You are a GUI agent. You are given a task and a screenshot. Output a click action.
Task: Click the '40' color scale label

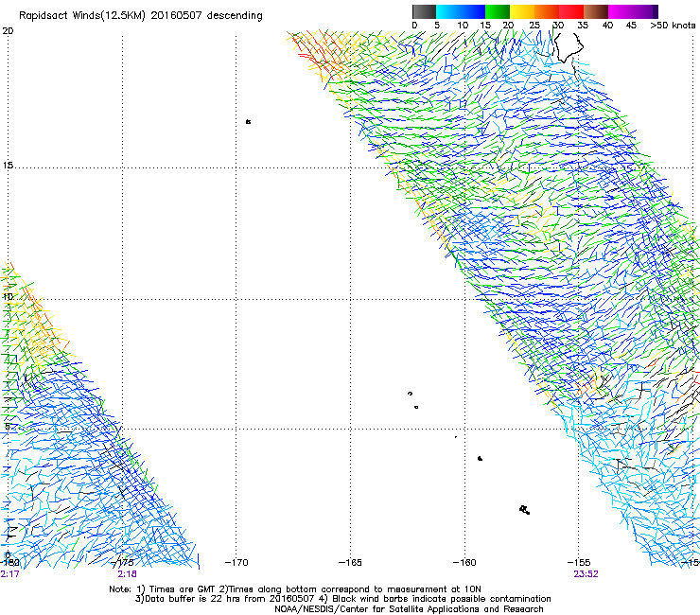tap(607, 25)
